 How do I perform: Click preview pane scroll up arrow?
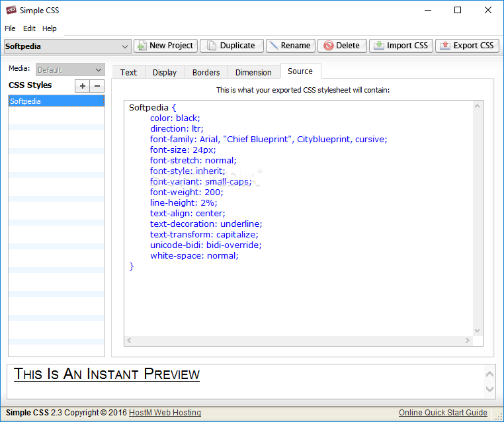[489, 374]
